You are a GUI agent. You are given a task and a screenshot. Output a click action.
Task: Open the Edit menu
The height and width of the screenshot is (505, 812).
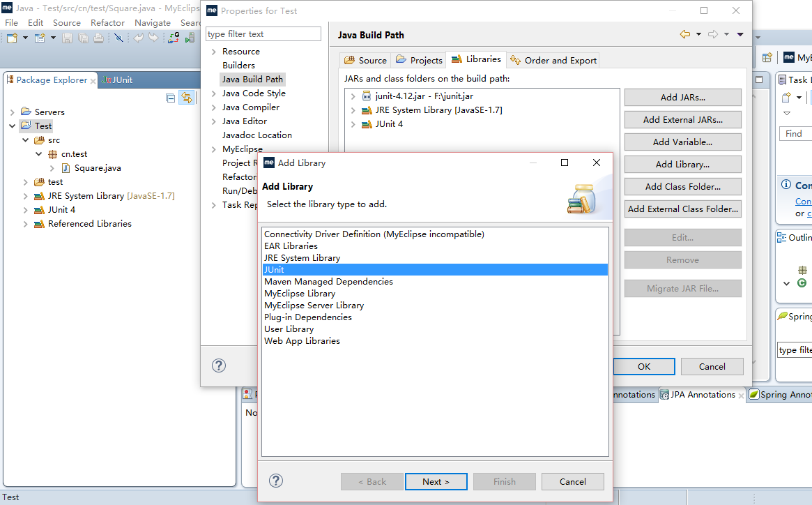[36, 23]
